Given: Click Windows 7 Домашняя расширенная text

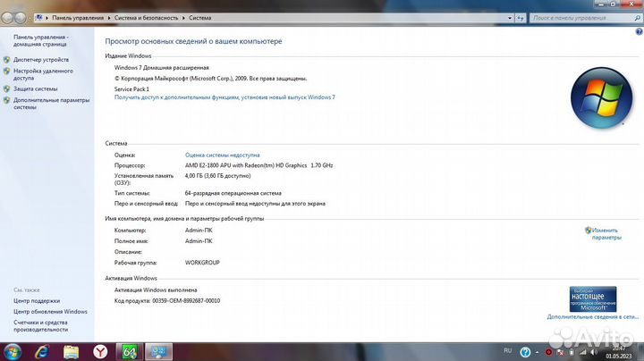Looking at the screenshot, I should (161, 68).
